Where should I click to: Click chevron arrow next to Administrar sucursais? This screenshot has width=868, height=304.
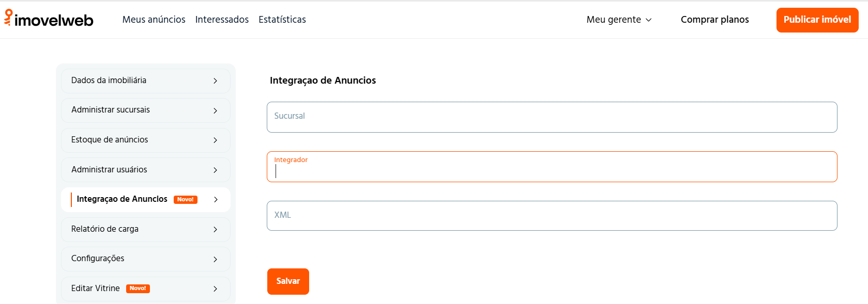(x=215, y=110)
